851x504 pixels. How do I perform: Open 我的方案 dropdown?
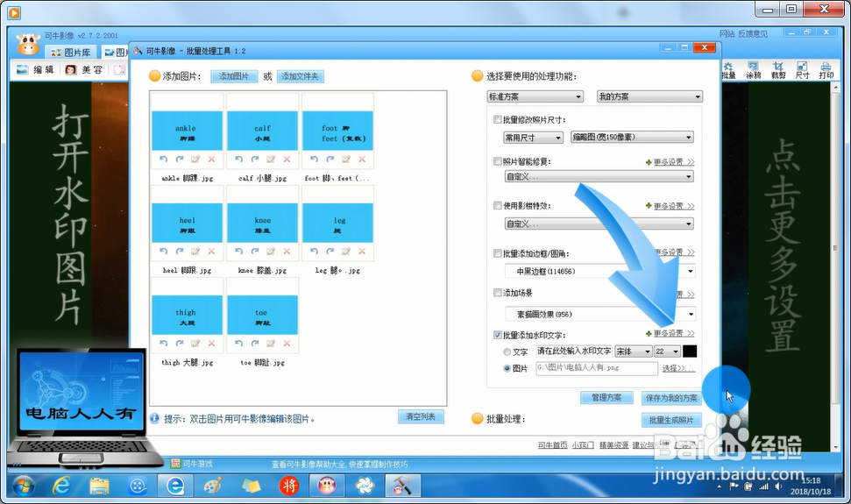coord(649,96)
